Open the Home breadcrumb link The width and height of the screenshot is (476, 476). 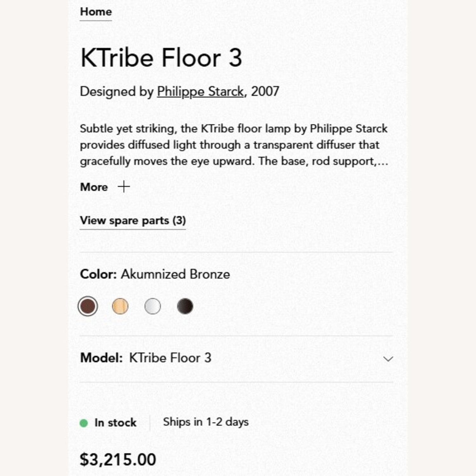coord(95,12)
